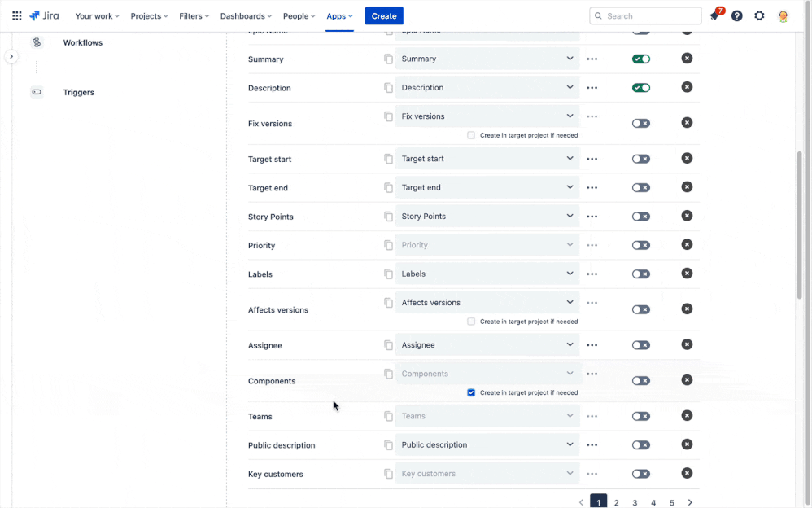Click the Create button
The width and height of the screenshot is (812, 508).
click(383, 15)
